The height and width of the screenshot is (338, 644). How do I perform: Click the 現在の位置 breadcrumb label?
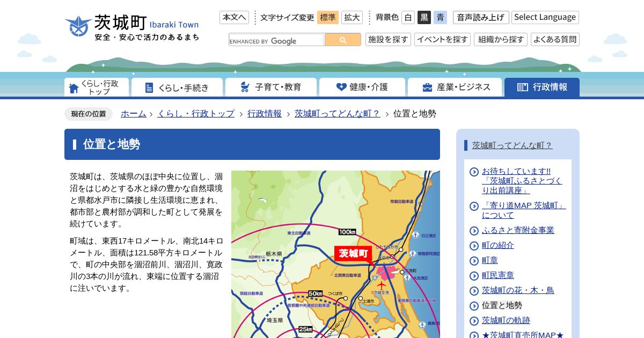(x=89, y=114)
